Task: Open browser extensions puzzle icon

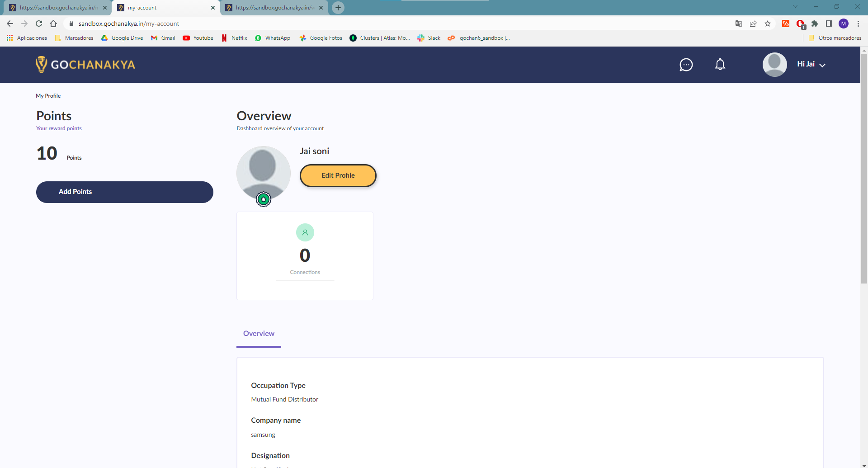Action: click(x=815, y=24)
